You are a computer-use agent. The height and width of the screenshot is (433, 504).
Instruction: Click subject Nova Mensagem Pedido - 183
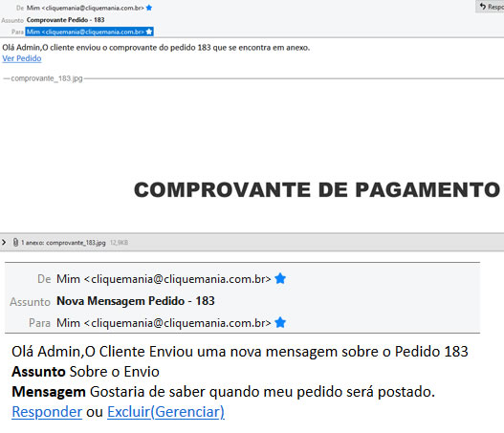click(136, 301)
